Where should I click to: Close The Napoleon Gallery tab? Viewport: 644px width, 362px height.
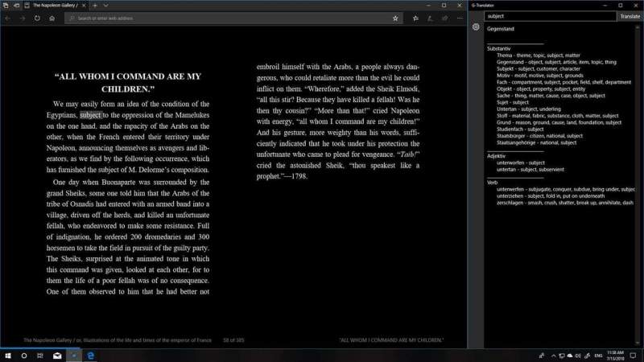pos(84,6)
